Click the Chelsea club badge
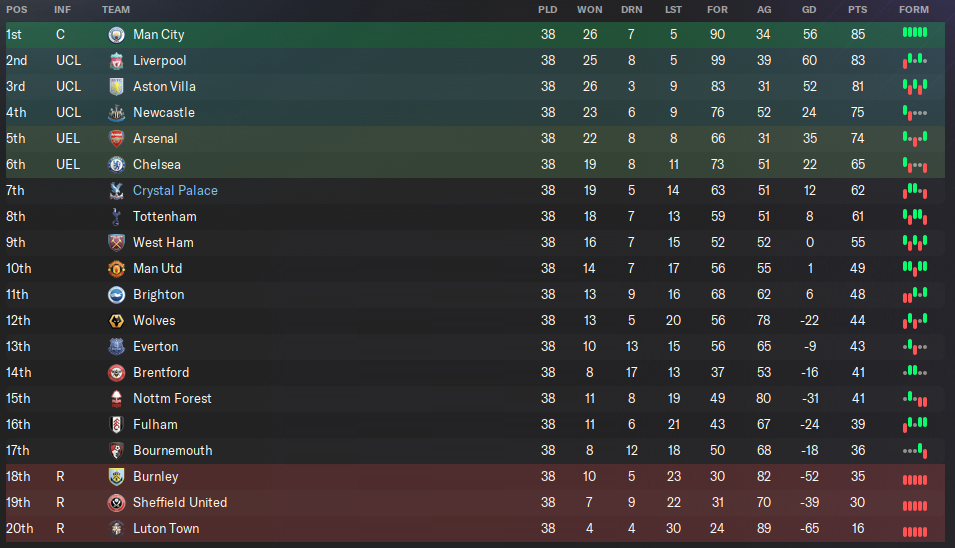 coord(116,164)
